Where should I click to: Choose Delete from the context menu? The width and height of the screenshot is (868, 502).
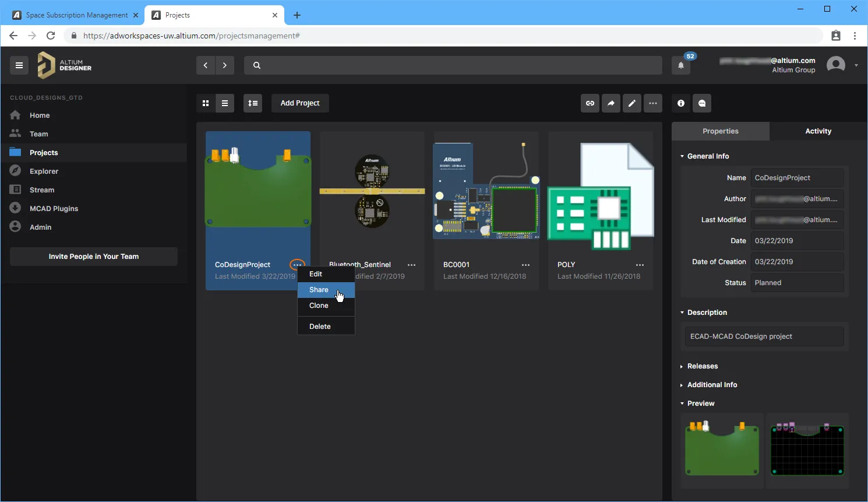tap(326, 327)
